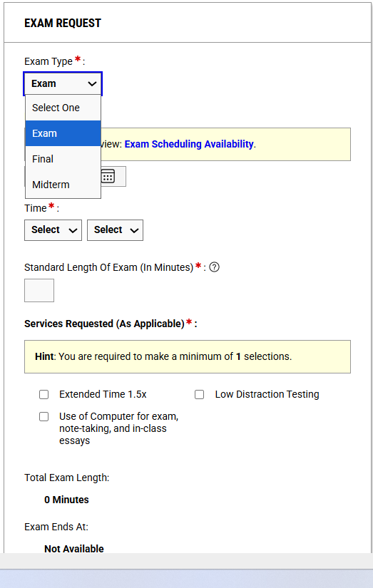The image size is (373, 588).
Task: Tick Use of Computer for exam checkbox
Action: click(44, 417)
